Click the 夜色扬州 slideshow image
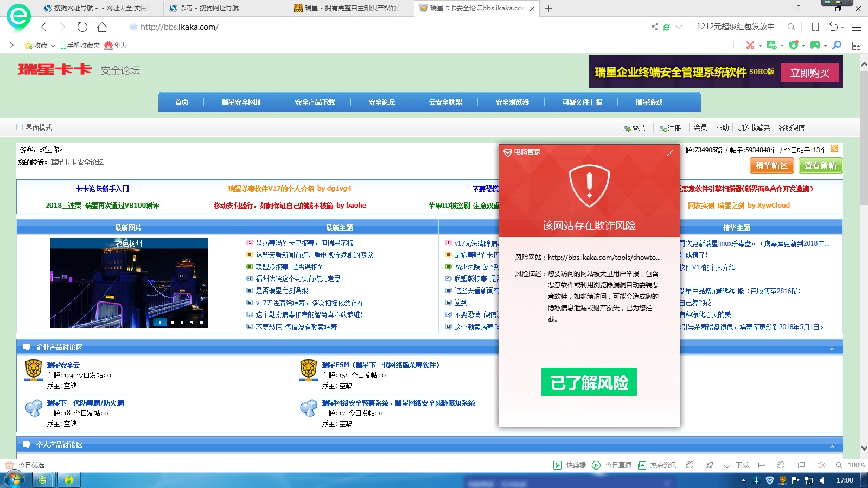 129,282
